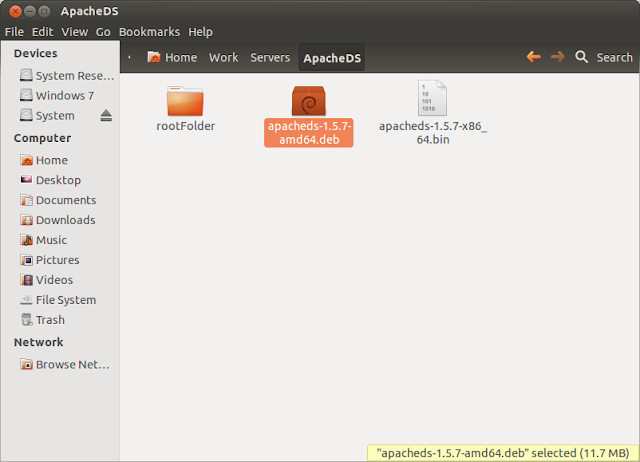
Task: Go to Servers in path bar
Action: (270, 58)
